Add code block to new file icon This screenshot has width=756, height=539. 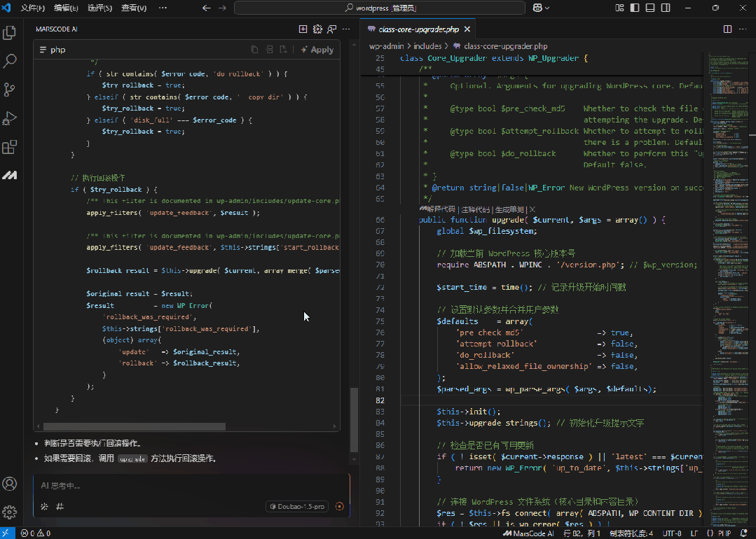284,50
